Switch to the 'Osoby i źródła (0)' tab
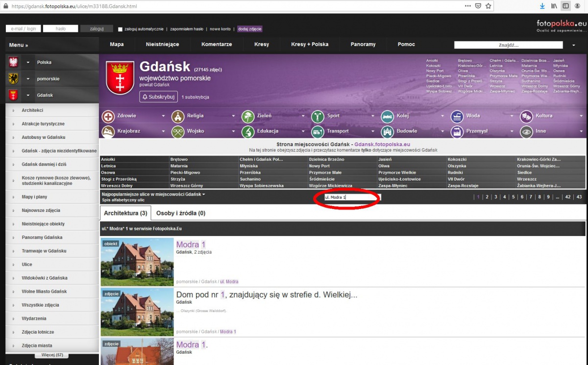588x365 pixels. coord(180,213)
